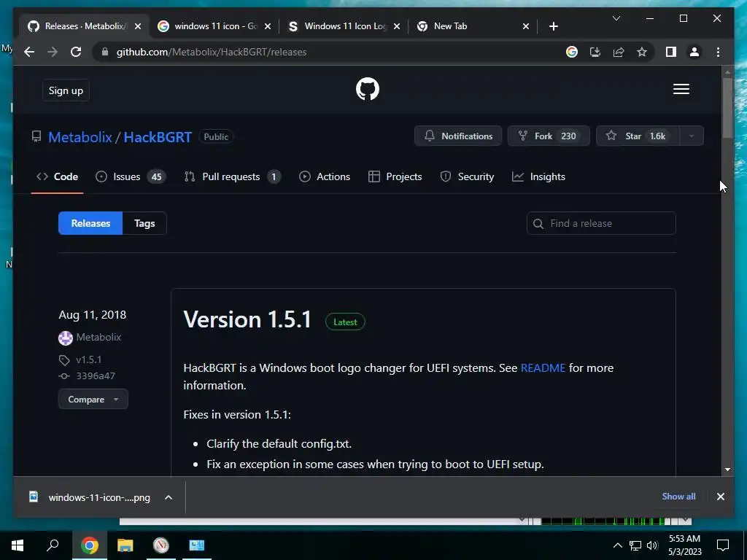Open tab search chevron

(616, 18)
